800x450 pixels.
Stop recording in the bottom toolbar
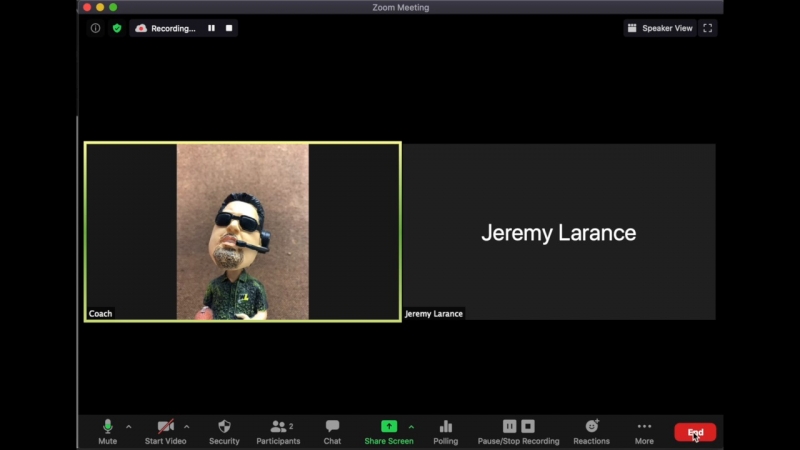tap(528, 426)
